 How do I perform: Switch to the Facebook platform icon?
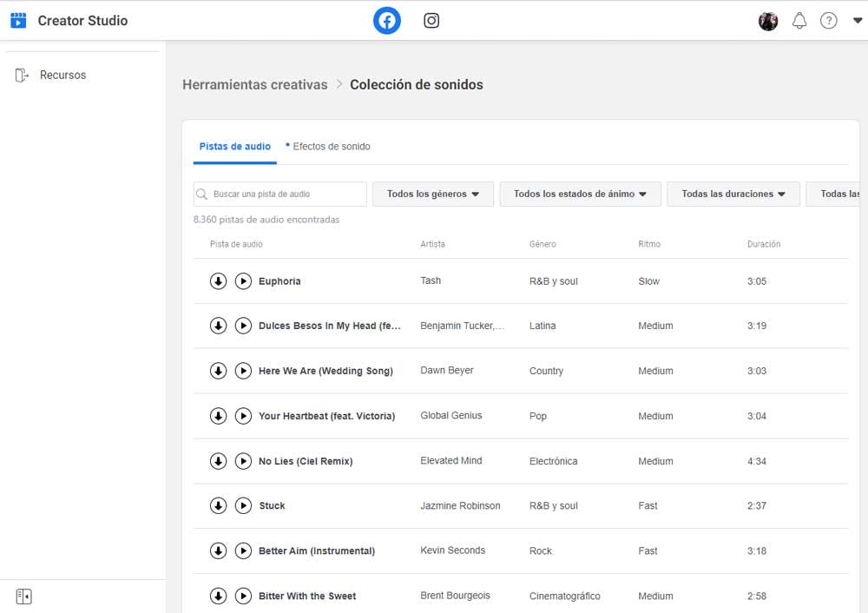click(x=387, y=21)
